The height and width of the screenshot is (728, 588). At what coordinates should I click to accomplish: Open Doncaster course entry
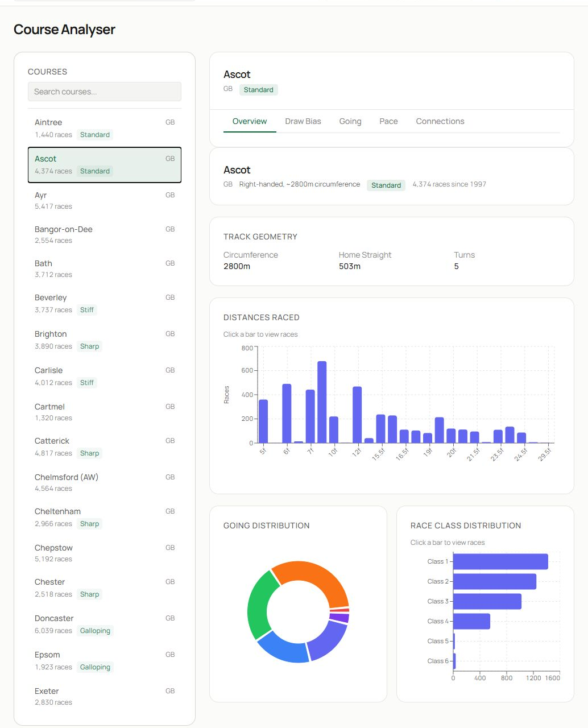click(x=105, y=624)
